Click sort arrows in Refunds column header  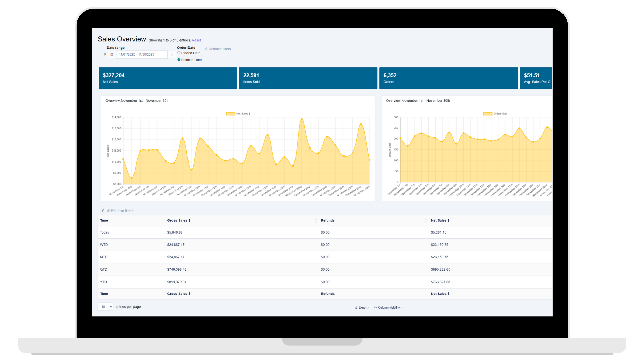[x=426, y=220]
